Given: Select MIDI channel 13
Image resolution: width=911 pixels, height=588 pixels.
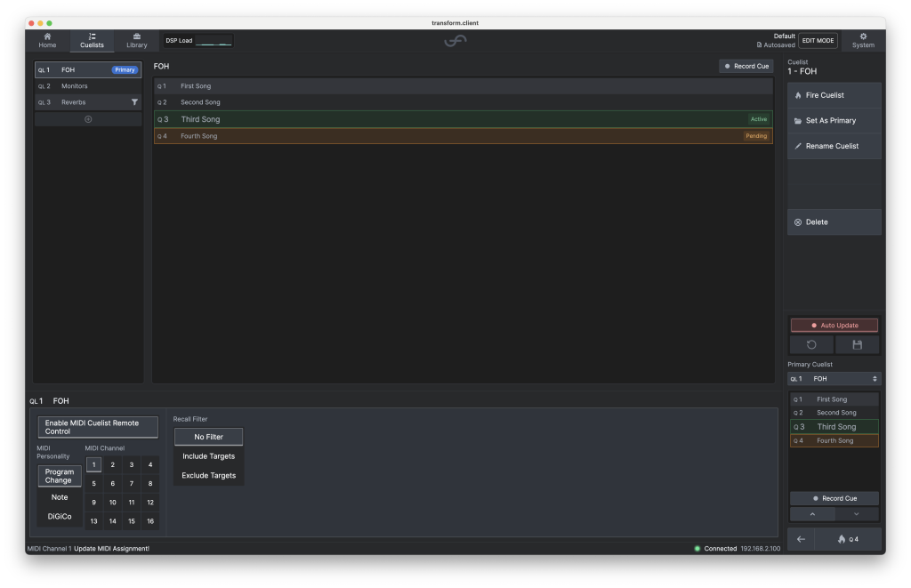Looking at the screenshot, I should coord(93,521).
